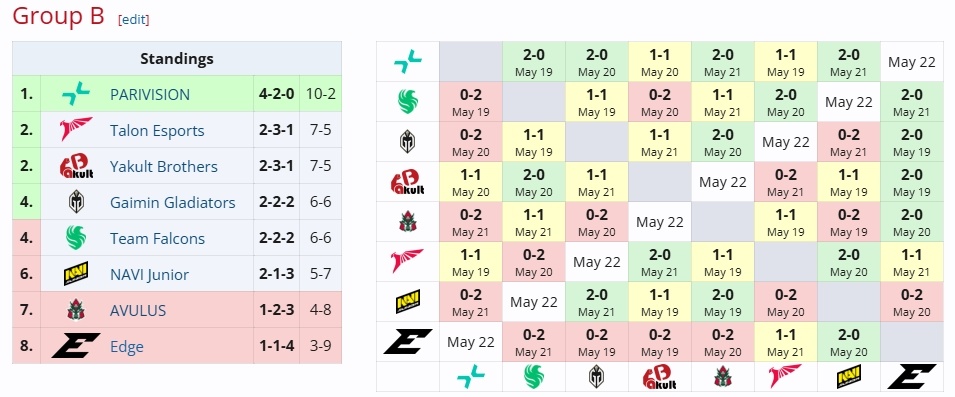Screen dimensions: 955x397
Task: Click the AVULUS logo in standings
Action: click(76, 310)
